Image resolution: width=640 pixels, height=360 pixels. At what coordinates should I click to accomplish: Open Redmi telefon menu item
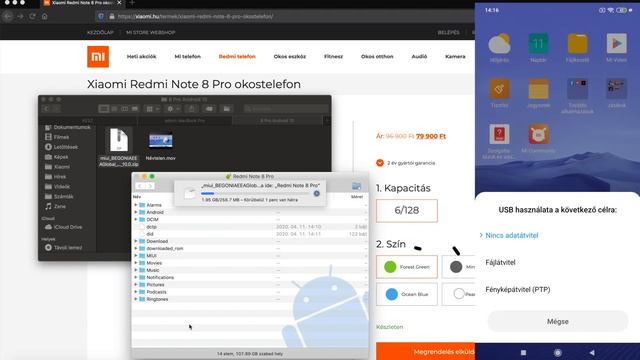coord(237,57)
